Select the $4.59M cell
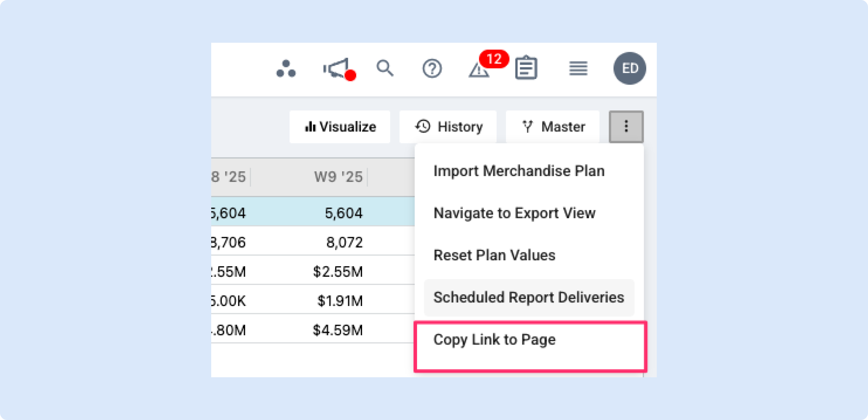Screen dimensions: 868x420 pos(337,330)
